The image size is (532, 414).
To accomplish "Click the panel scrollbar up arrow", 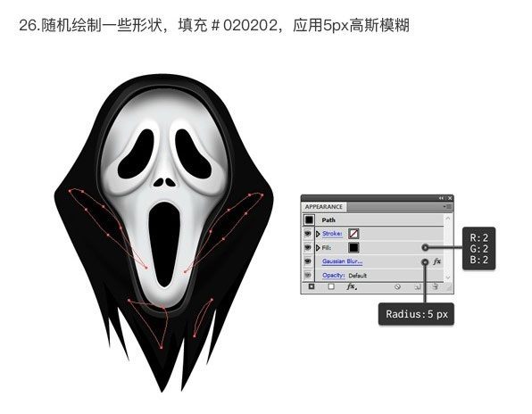I will point(448,219).
